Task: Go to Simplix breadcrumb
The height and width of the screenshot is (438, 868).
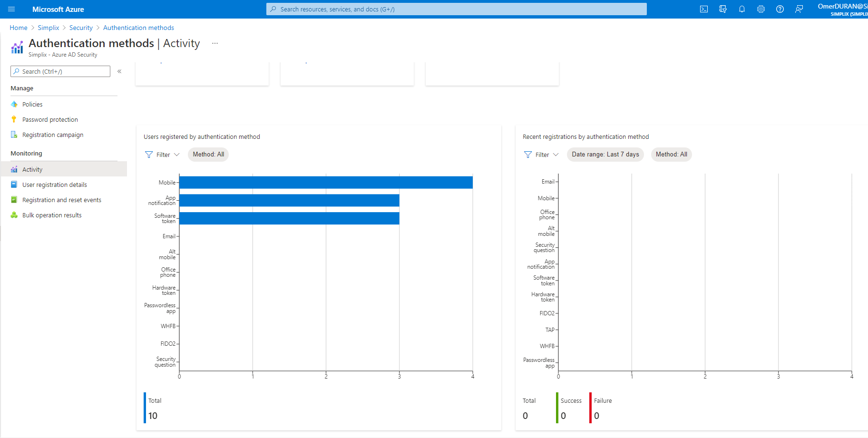Action: pyautogui.click(x=49, y=28)
